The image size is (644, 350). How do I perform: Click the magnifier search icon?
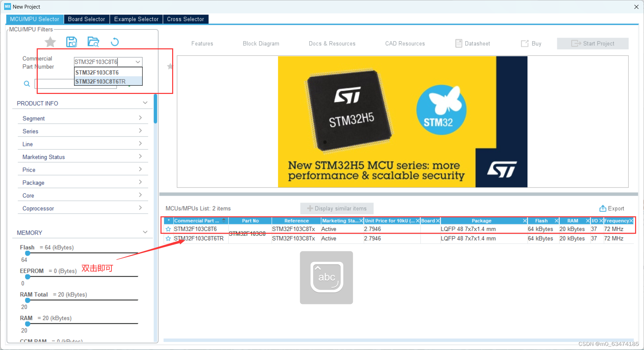[27, 84]
